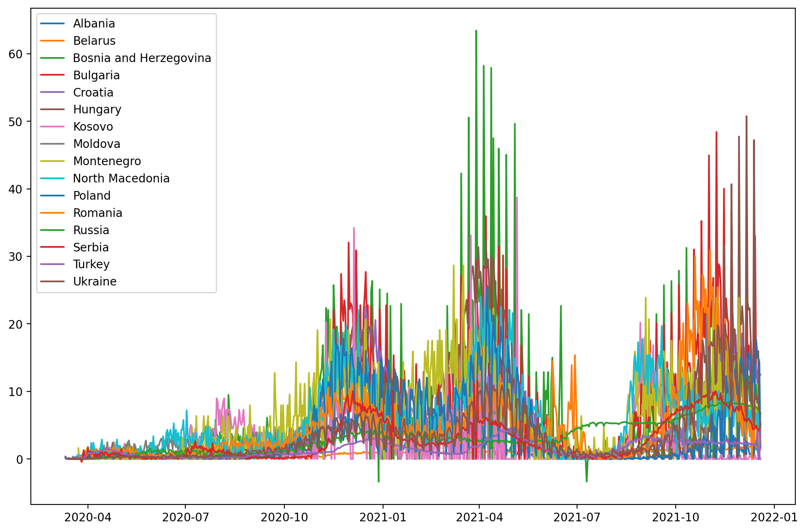Image resolution: width=806 pixels, height=532 pixels.
Task: Click the Moldova legend label
Action: [x=97, y=144]
